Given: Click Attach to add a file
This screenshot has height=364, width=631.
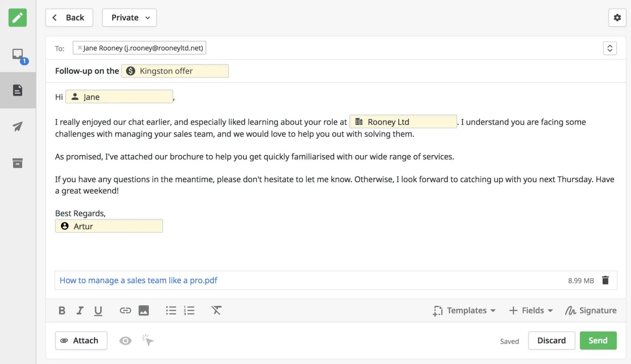Looking at the screenshot, I should 81,340.
